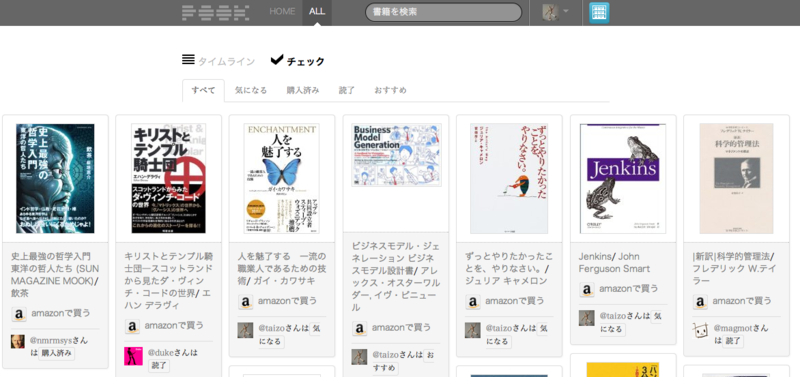Open the HOME navigation item
800x377 pixels.
(282, 11)
